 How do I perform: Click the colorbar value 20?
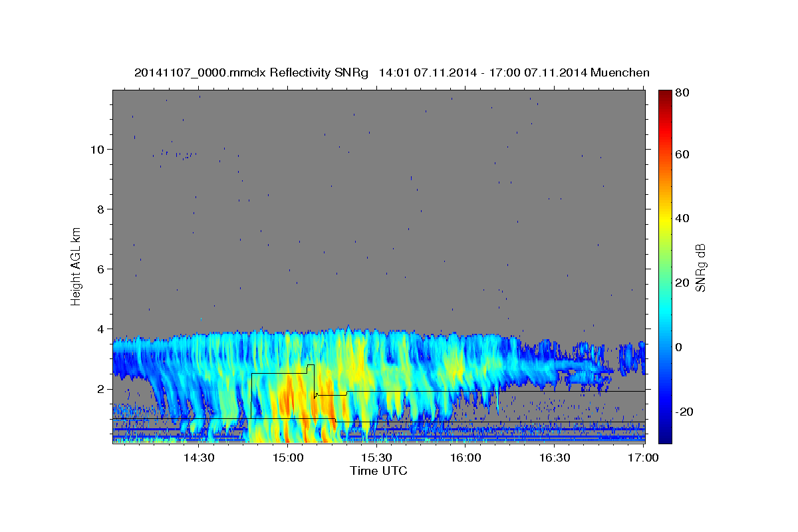(x=684, y=283)
